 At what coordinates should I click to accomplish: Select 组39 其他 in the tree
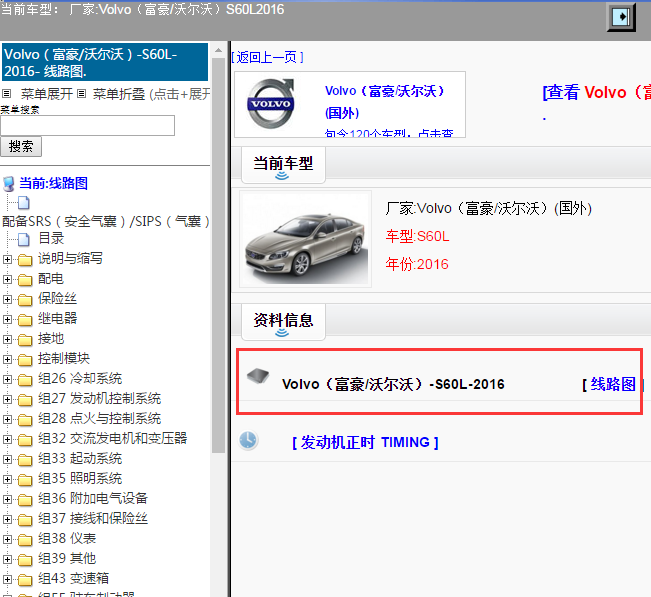coord(67,559)
